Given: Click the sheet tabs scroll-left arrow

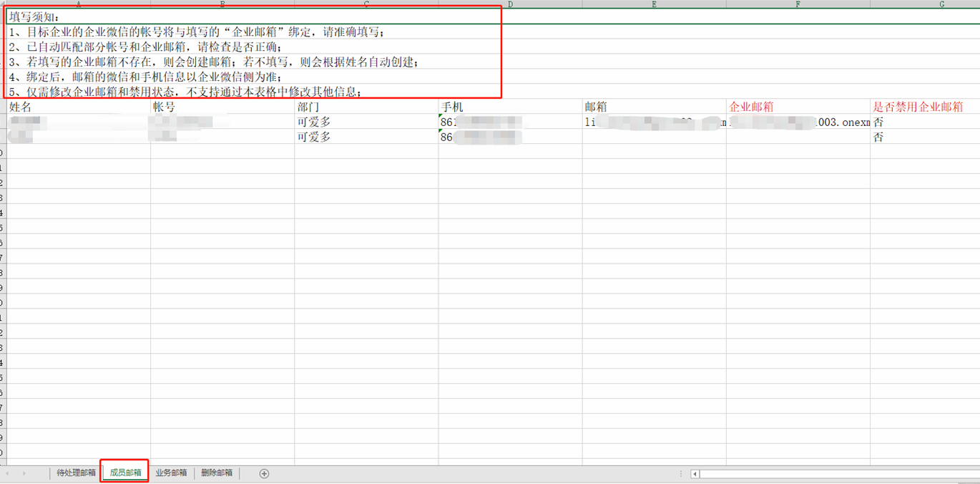Looking at the screenshot, I should [x=9, y=473].
